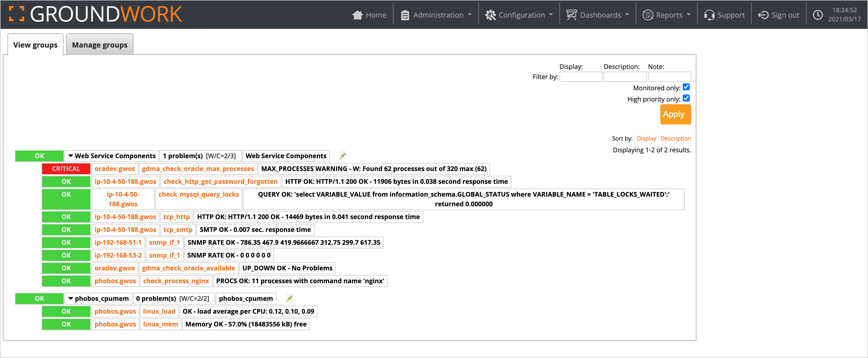Click the red CRITICAL status cell
This screenshot has height=358, width=868.
tap(66, 169)
